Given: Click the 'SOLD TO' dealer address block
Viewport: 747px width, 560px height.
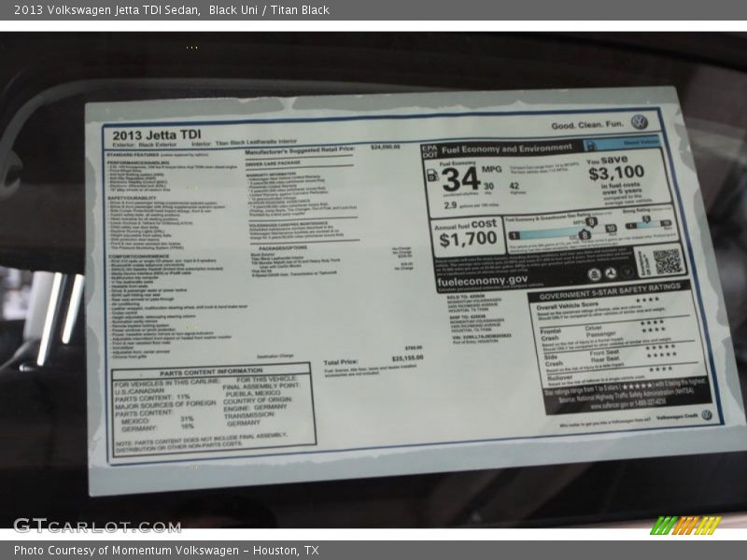Looking at the screenshot, I should click(x=474, y=303).
